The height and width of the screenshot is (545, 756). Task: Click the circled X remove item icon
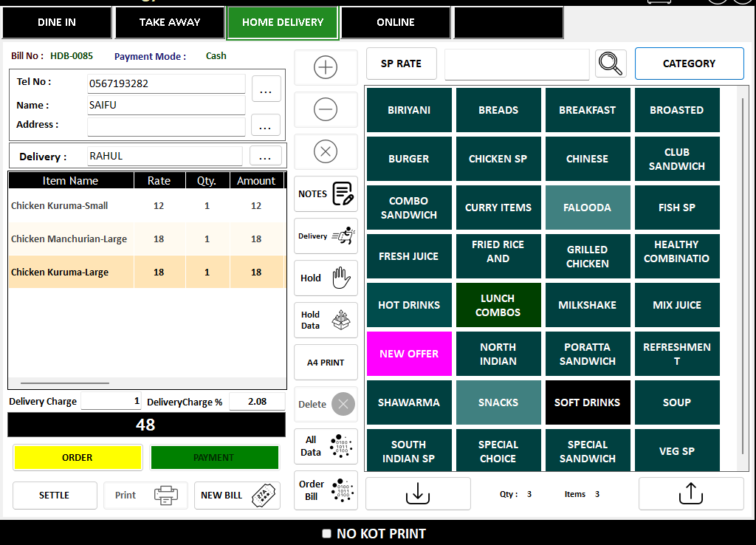point(326,151)
